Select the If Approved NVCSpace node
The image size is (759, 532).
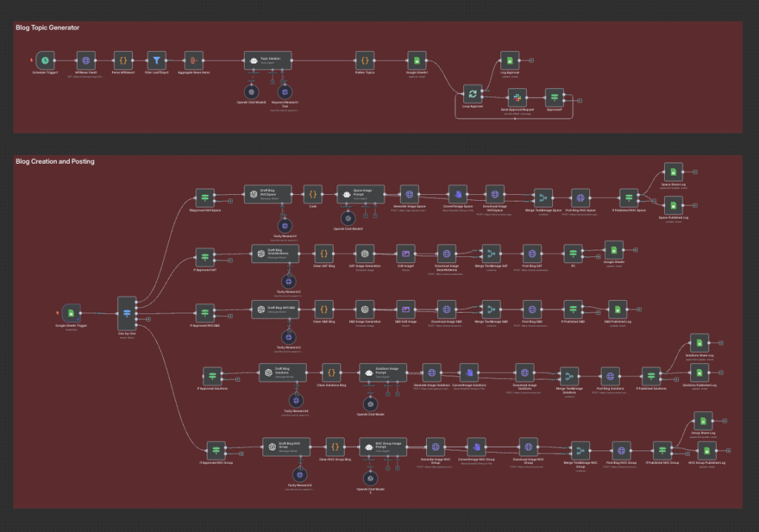point(205,198)
